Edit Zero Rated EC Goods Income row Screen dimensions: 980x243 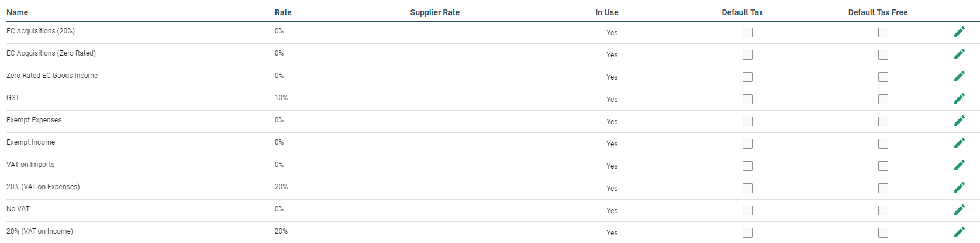[959, 77]
